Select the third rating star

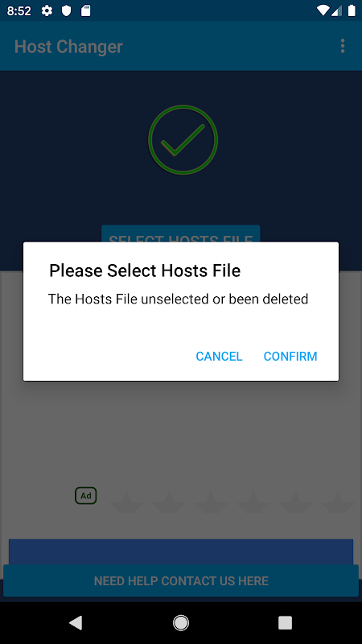pyautogui.click(x=211, y=502)
